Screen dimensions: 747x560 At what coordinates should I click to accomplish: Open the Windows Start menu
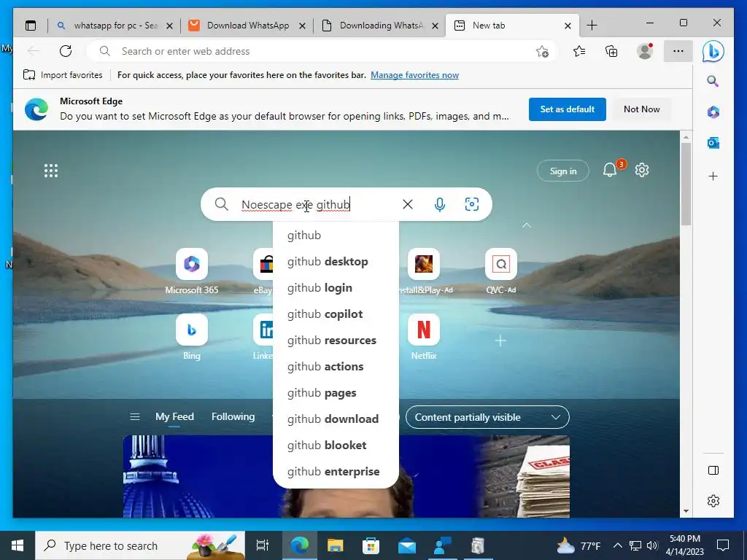[18, 545]
